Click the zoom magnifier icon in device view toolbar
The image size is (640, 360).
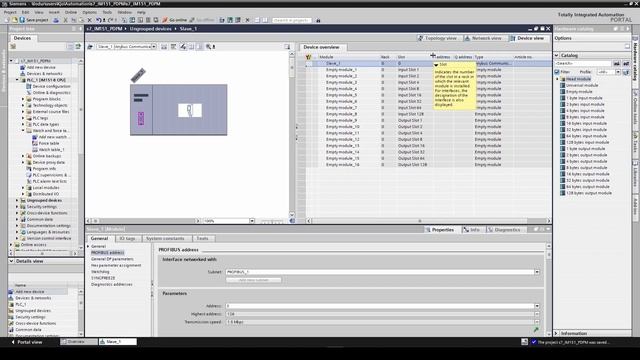(209, 47)
